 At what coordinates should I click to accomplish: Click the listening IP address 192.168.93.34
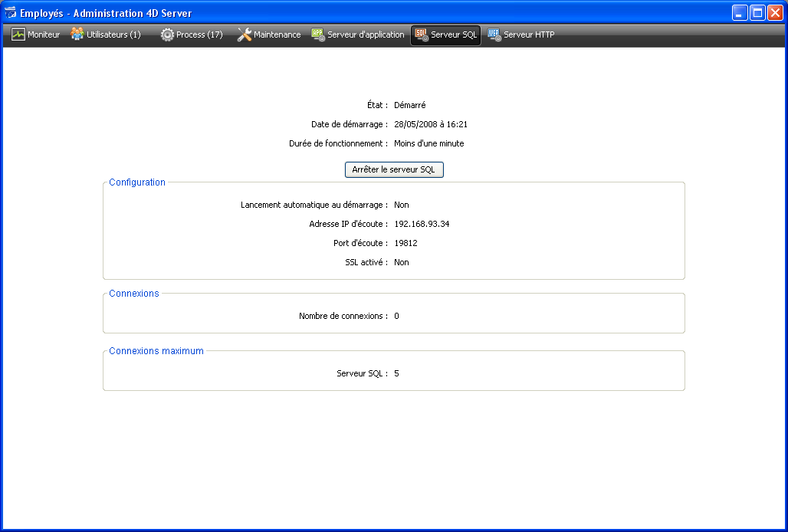[x=422, y=224]
